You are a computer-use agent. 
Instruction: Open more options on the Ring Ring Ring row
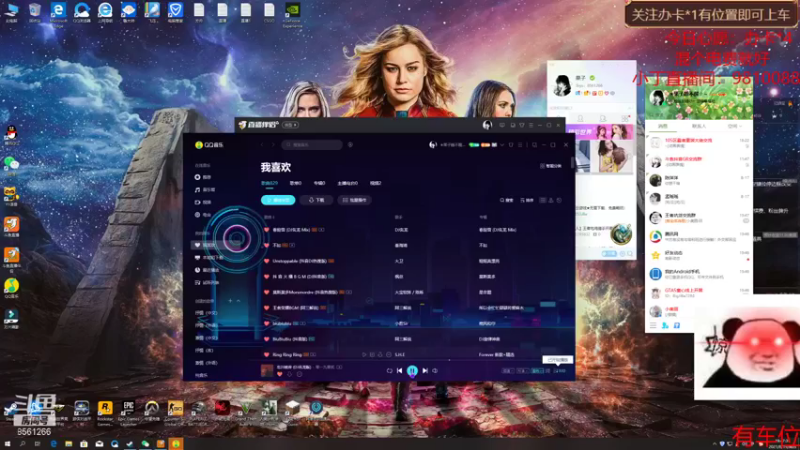(389, 355)
